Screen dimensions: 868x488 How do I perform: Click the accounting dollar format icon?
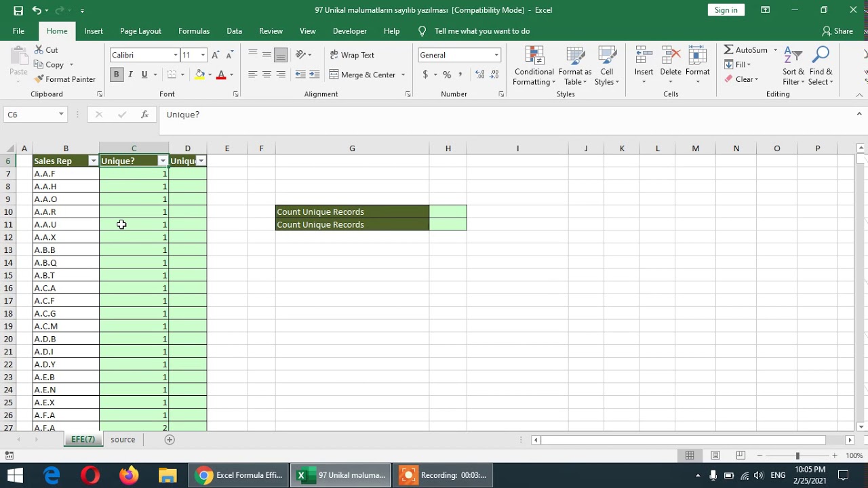point(425,75)
